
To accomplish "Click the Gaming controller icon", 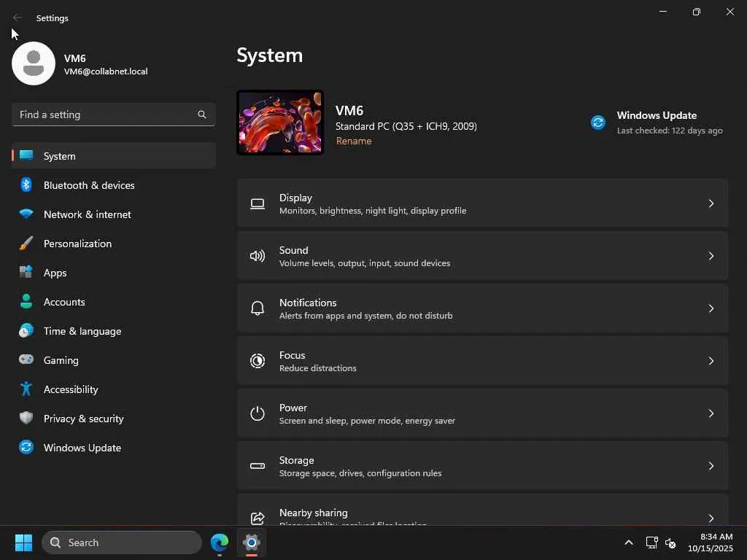I will [x=26, y=360].
